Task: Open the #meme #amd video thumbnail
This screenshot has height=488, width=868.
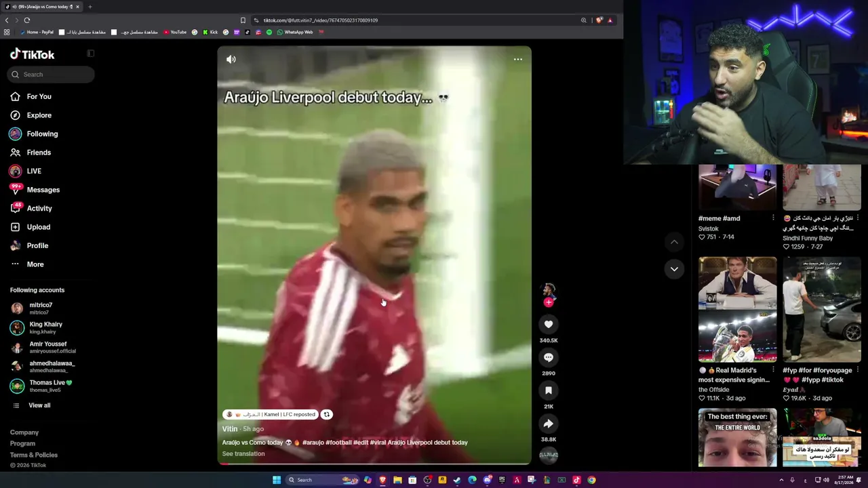Action: [737, 187]
